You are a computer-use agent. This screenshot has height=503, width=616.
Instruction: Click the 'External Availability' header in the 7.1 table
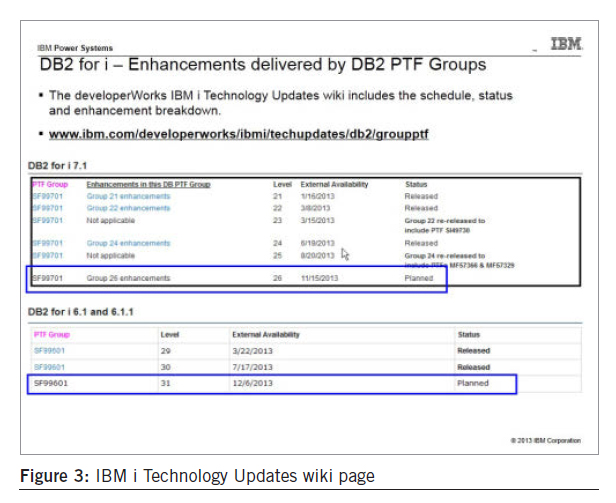334,184
